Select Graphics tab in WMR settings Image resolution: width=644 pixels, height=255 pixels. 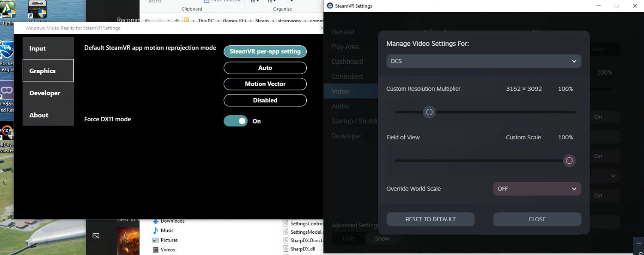point(48,71)
